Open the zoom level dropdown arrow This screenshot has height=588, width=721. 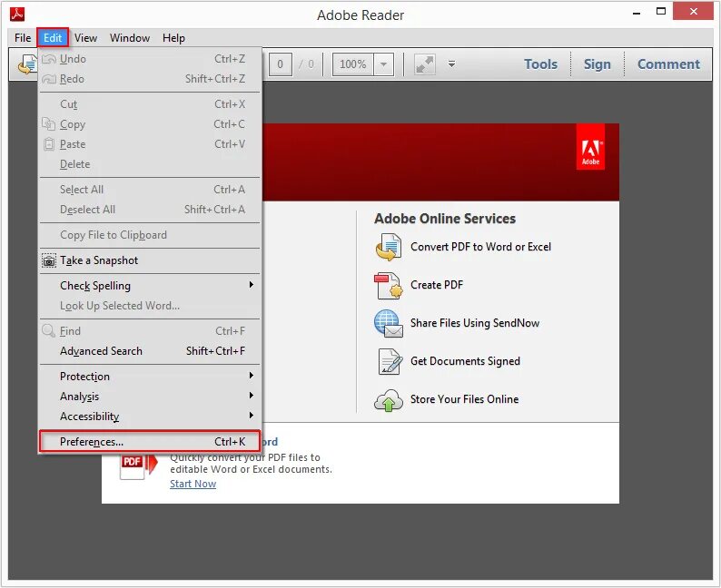pos(383,64)
